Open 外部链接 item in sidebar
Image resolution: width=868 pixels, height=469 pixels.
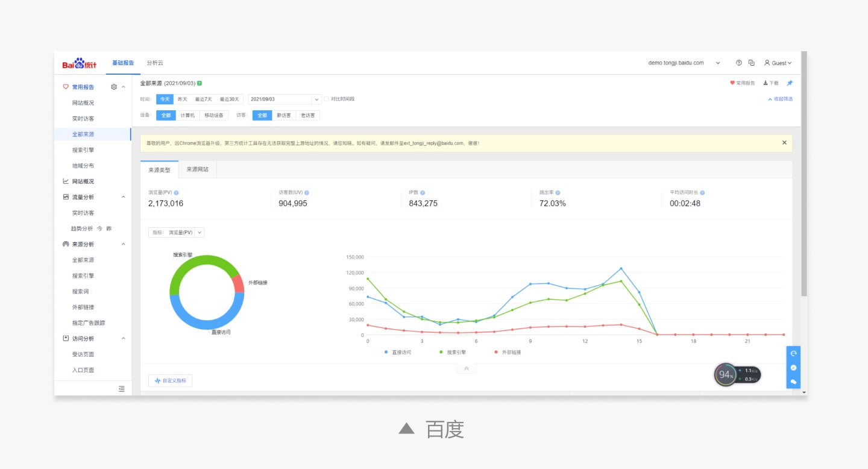point(83,307)
